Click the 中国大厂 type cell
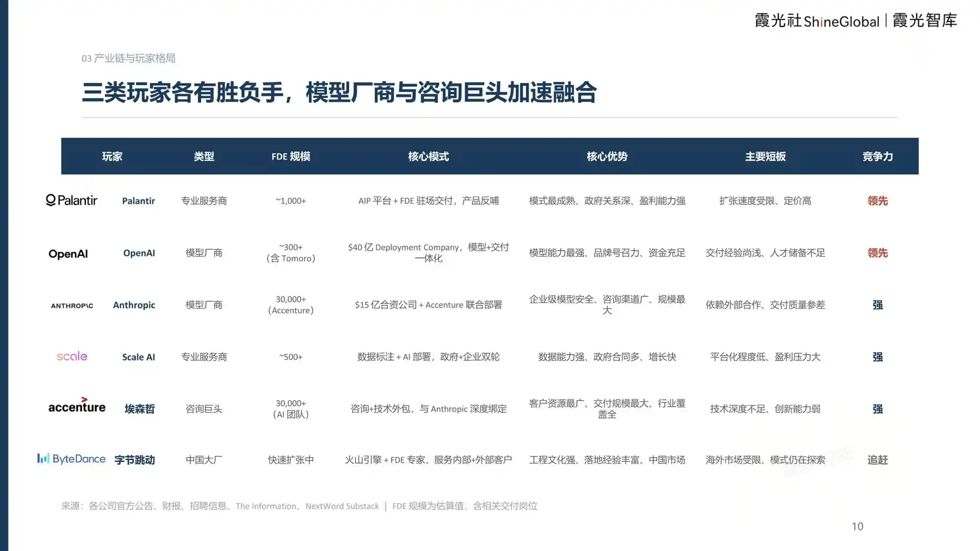 [204, 460]
